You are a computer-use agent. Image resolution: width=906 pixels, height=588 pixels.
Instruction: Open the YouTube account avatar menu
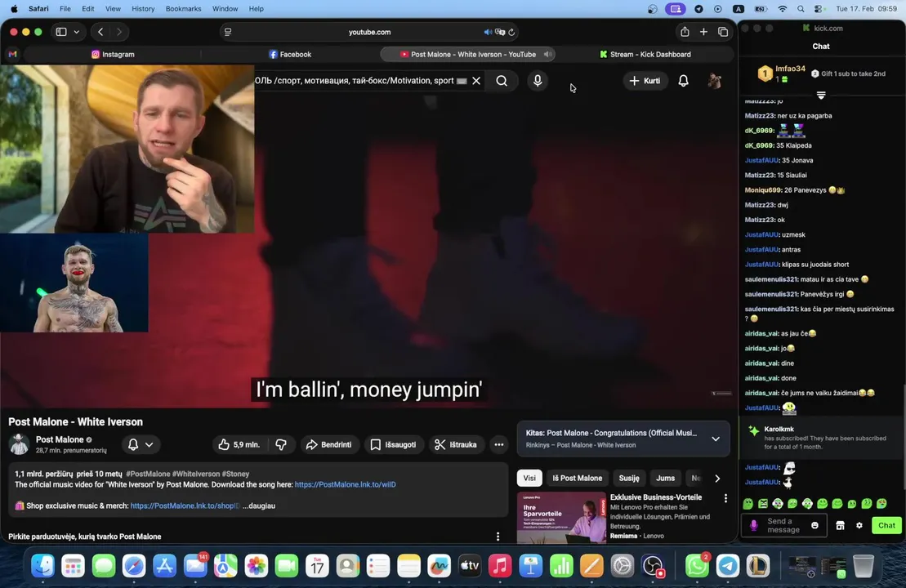tap(715, 81)
